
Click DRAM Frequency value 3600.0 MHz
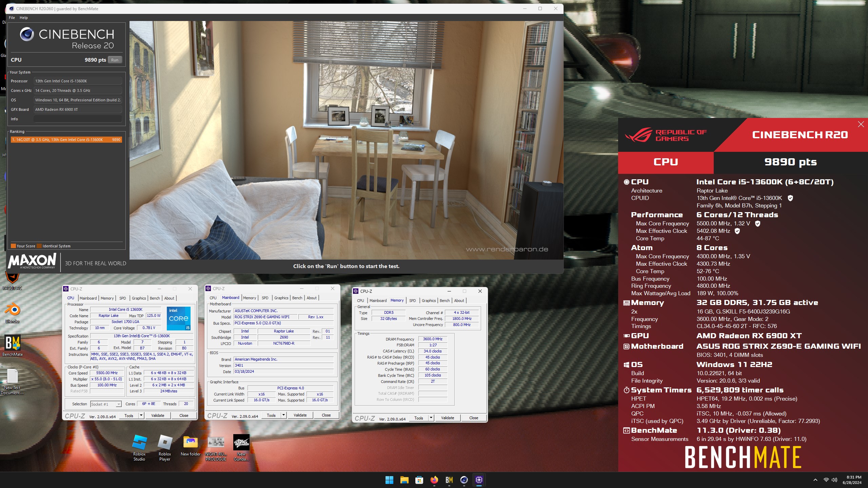pos(433,339)
